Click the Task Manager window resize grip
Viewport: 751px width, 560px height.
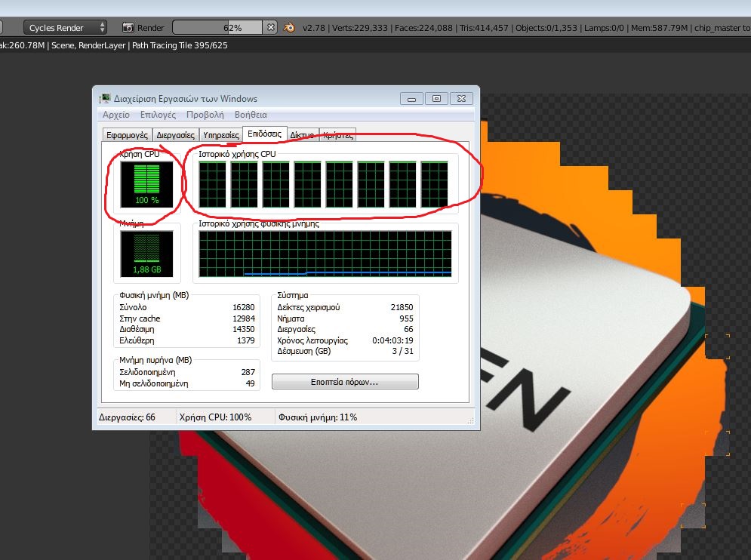(x=470, y=420)
